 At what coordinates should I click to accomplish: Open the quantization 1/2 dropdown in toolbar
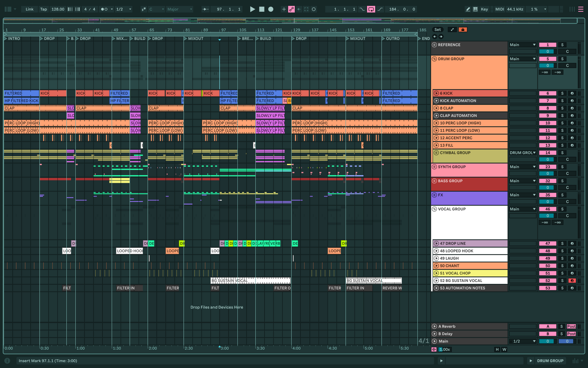click(124, 9)
